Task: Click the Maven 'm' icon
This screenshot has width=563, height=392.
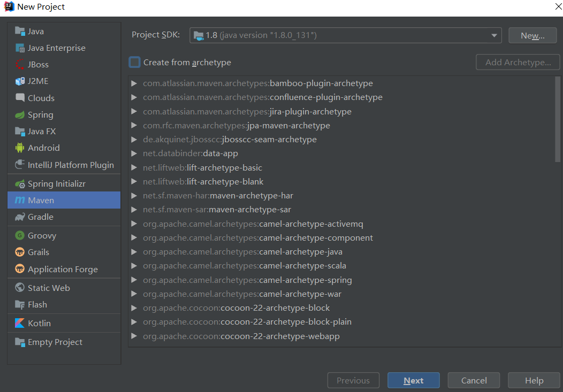Action: coord(20,200)
